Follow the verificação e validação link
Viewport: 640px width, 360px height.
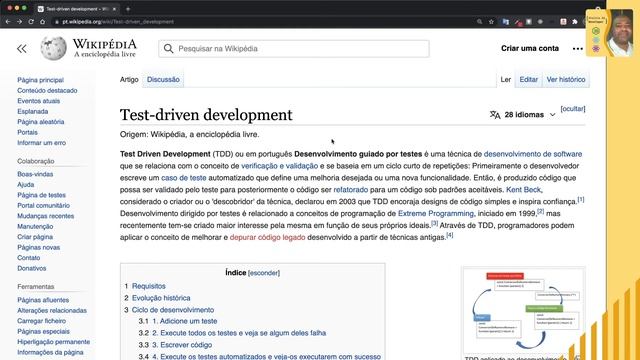click(x=280, y=166)
